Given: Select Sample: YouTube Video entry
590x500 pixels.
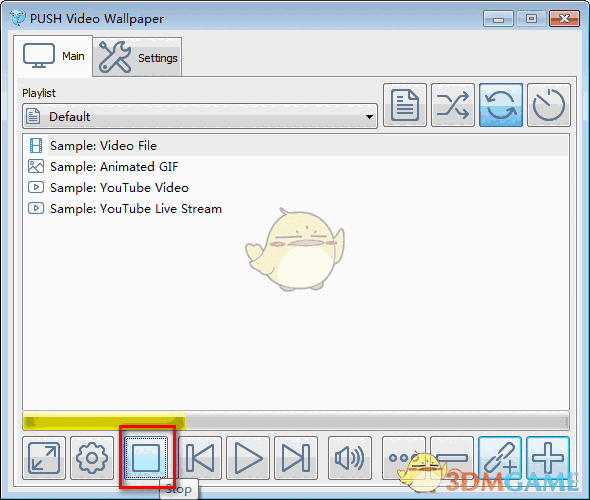Looking at the screenshot, I should coord(296,187).
